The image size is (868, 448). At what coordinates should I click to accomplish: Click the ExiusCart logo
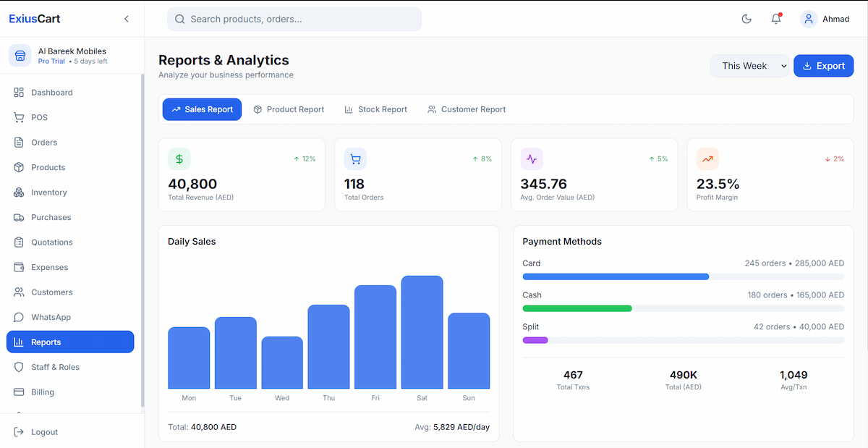(x=35, y=19)
